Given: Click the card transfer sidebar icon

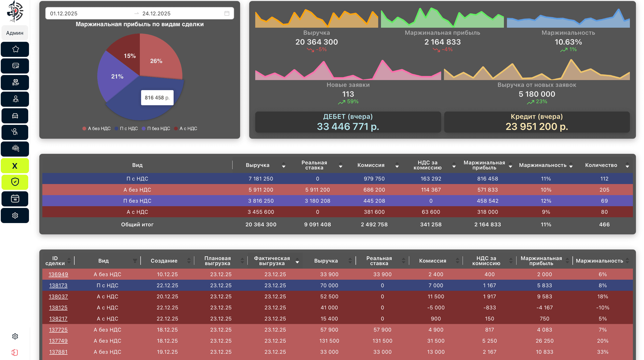Looking at the screenshot, I should coord(15,66).
